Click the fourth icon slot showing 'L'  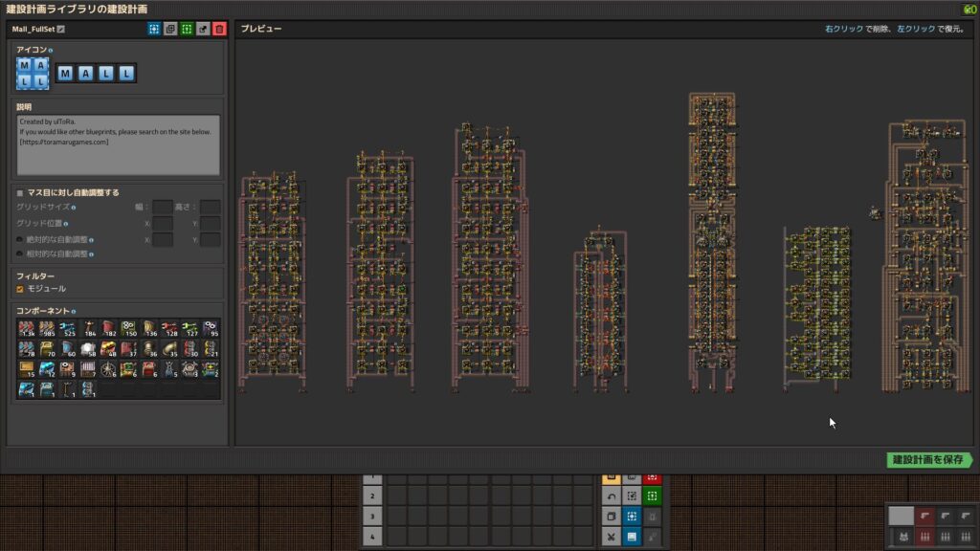(x=126, y=73)
